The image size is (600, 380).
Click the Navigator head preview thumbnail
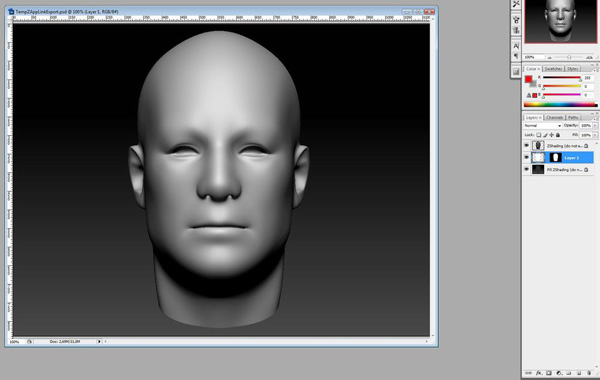pyautogui.click(x=560, y=21)
